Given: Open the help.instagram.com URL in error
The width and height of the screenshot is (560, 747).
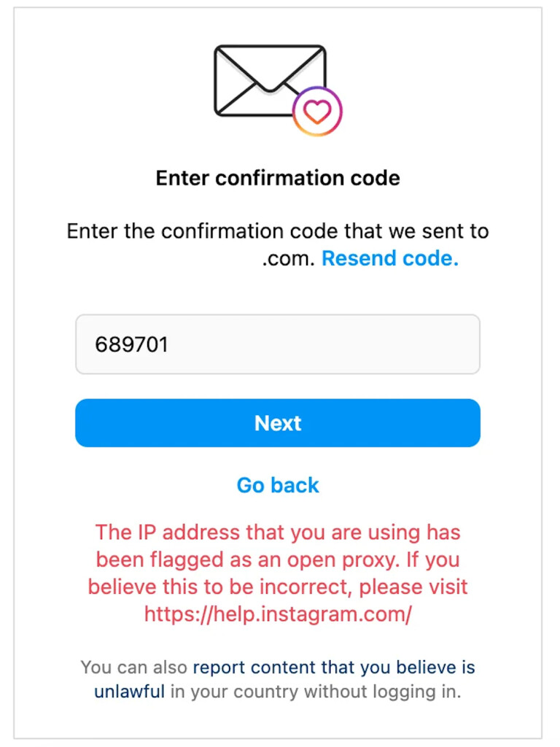Looking at the screenshot, I should tap(278, 614).
